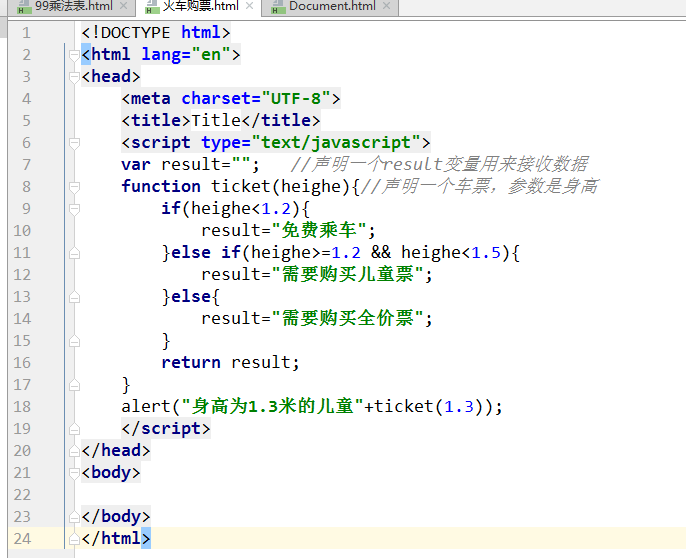This screenshot has width=686, height=558.
Task: Click the ticket(1.3) call argument
Action: coord(459,407)
